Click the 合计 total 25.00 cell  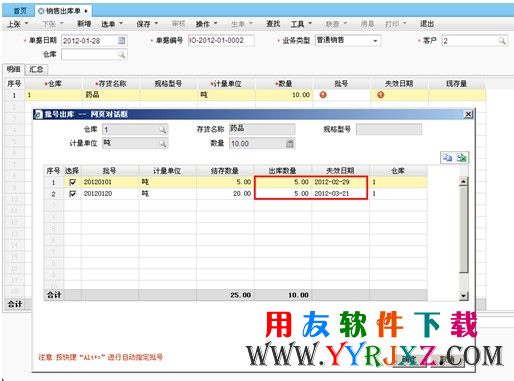(225, 295)
